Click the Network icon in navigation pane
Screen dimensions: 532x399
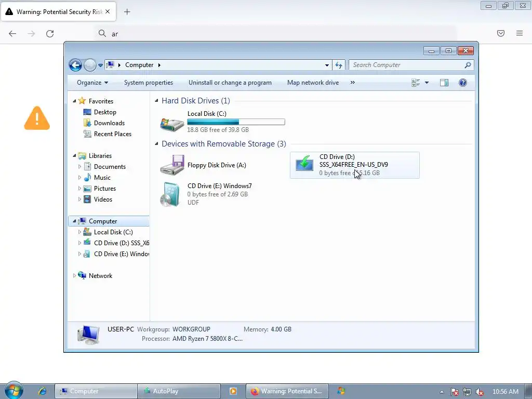pos(82,275)
